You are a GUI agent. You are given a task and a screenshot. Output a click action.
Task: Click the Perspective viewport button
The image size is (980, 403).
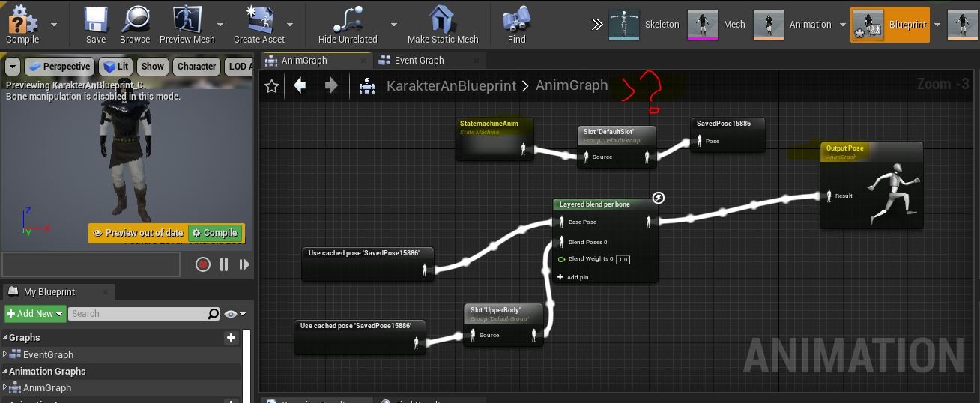[59, 67]
